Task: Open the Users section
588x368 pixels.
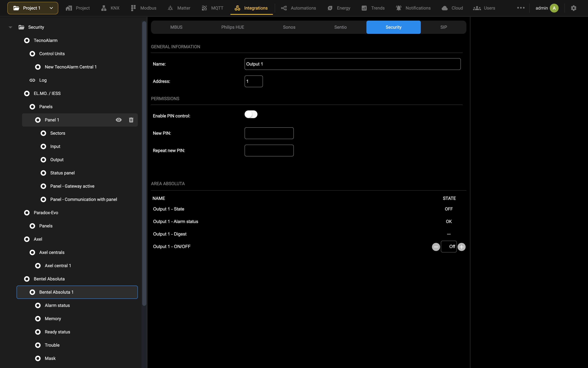Action: tap(484, 8)
